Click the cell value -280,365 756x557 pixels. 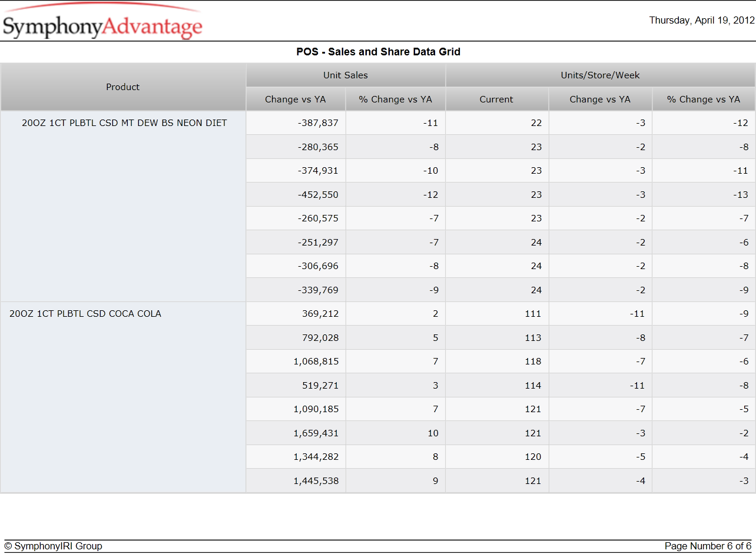(x=319, y=147)
